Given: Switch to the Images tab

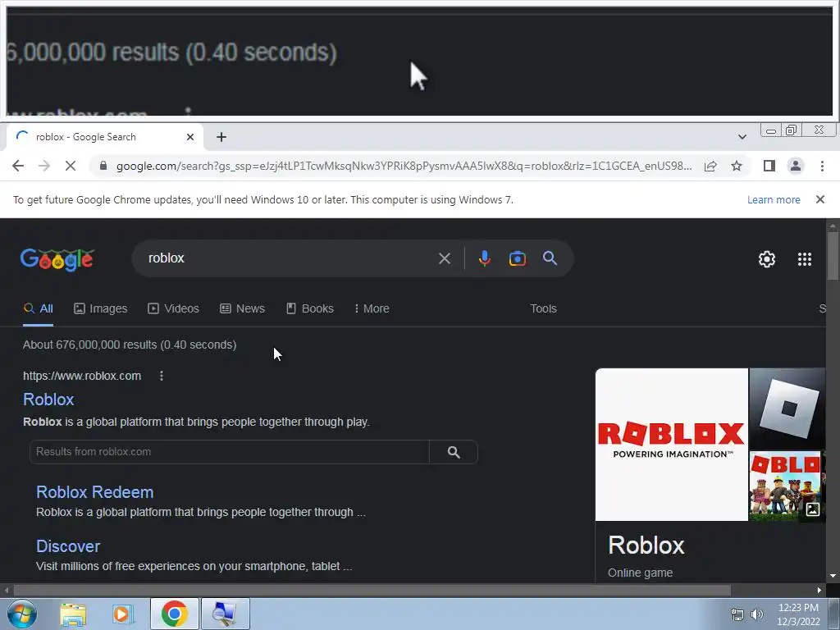Looking at the screenshot, I should click(x=101, y=308).
